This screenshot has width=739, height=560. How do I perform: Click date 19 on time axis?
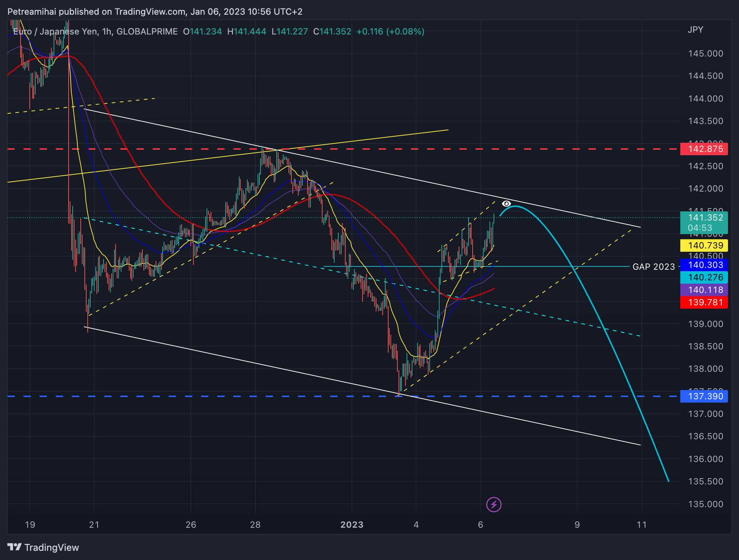(x=30, y=525)
